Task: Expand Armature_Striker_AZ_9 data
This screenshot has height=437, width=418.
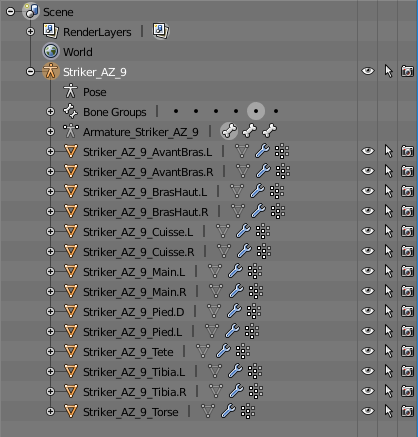Action: [50, 132]
